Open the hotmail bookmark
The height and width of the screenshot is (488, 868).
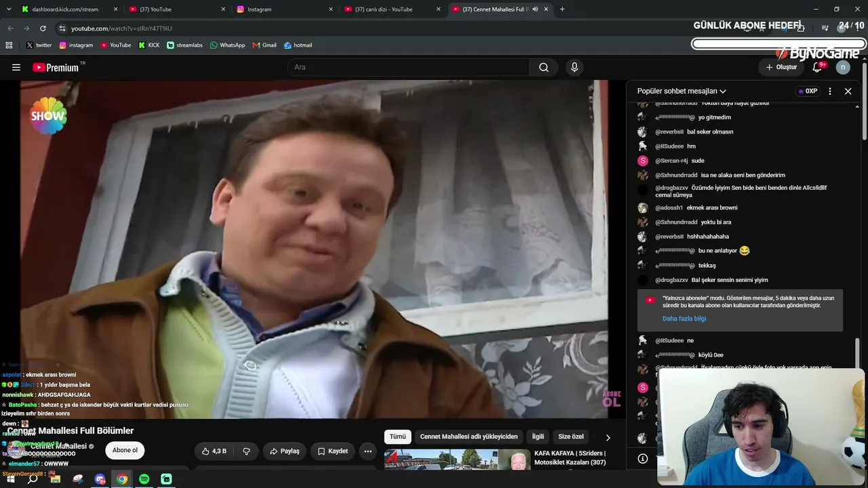pyautogui.click(x=298, y=45)
